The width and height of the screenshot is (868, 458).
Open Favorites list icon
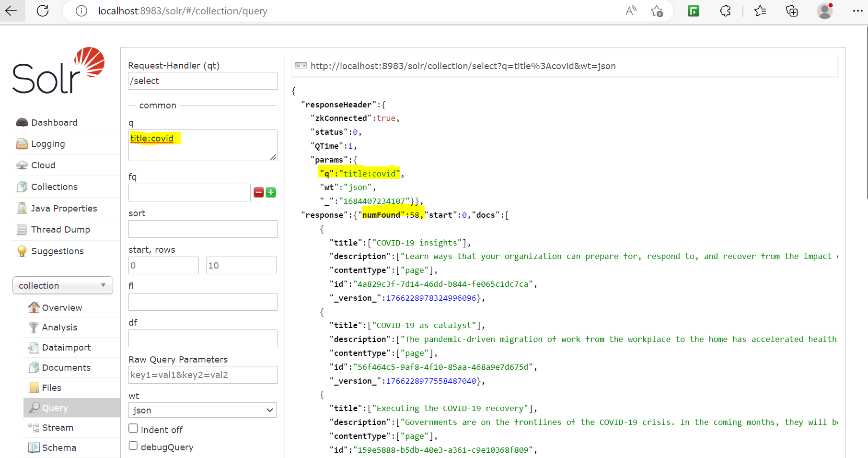point(760,11)
